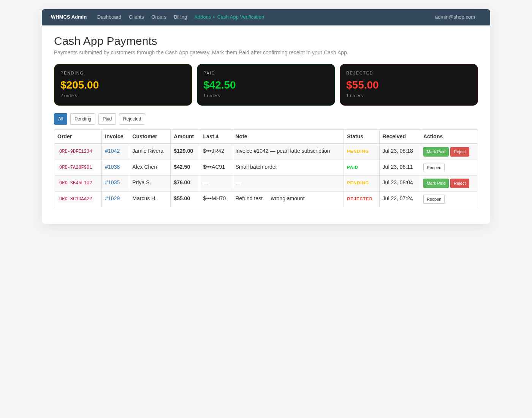Mark Priya S. payment as paid

click(436, 183)
